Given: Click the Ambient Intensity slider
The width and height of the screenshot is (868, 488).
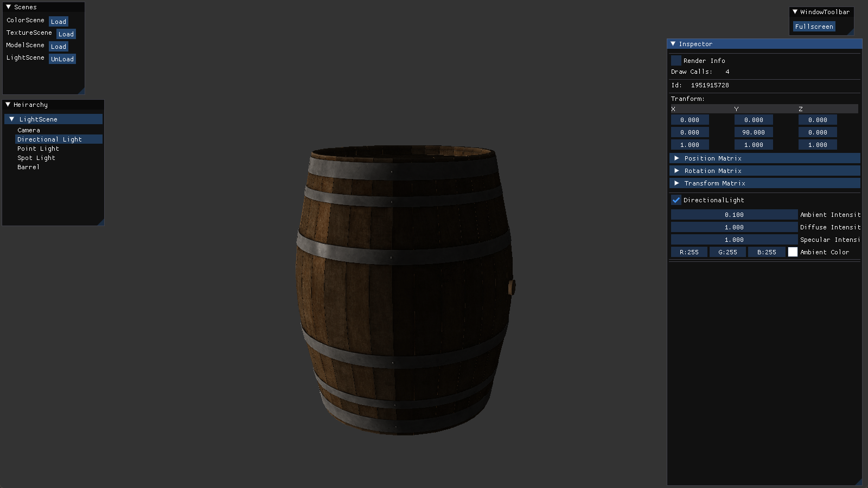Looking at the screenshot, I should (x=734, y=215).
